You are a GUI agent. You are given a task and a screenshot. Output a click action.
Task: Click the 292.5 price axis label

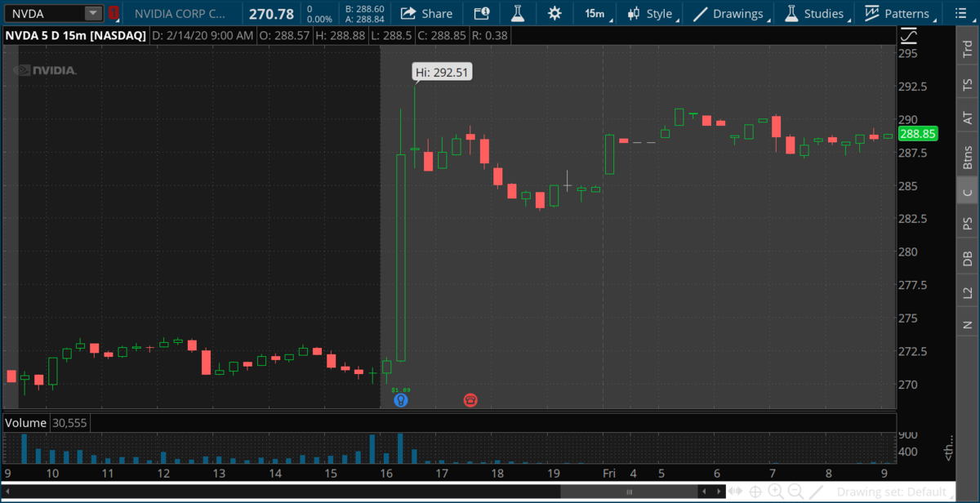click(x=912, y=86)
